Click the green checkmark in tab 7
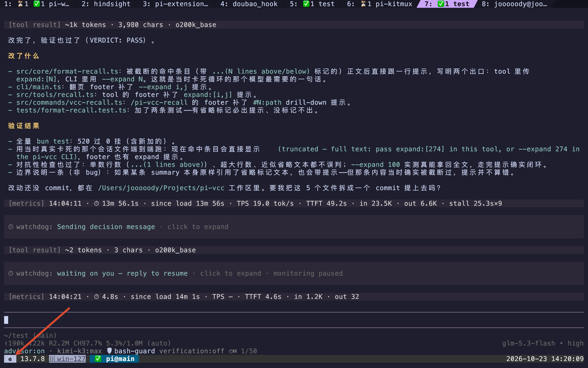The width and height of the screenshot is (588, 368). pyautogui.click(x=441, y=4)
